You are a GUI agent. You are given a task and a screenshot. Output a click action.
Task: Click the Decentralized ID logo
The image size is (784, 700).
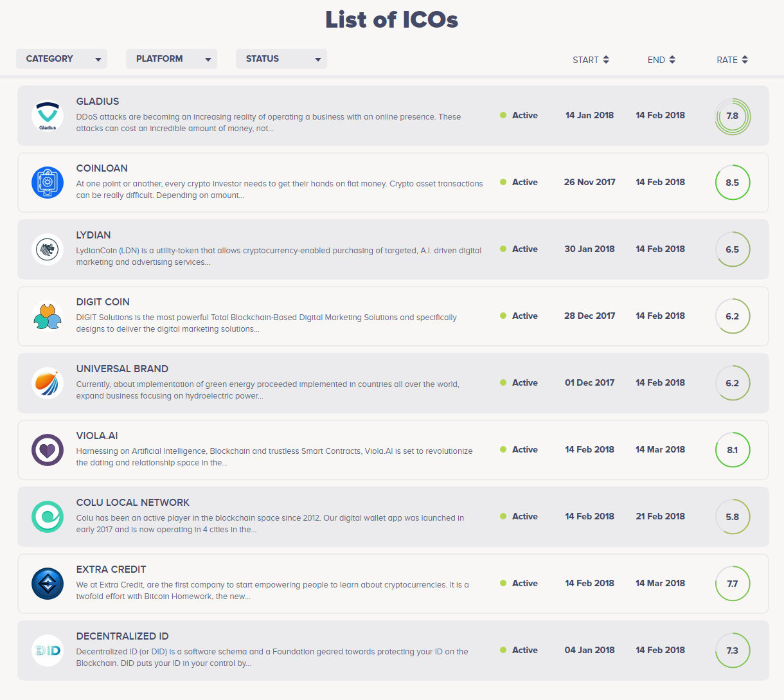(47, 651)
